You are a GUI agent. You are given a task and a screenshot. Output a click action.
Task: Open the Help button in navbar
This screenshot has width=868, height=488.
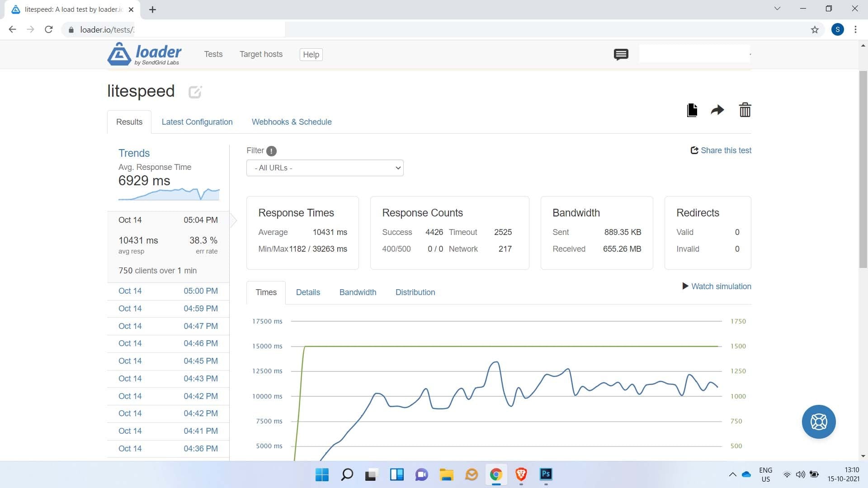[311, 55]
